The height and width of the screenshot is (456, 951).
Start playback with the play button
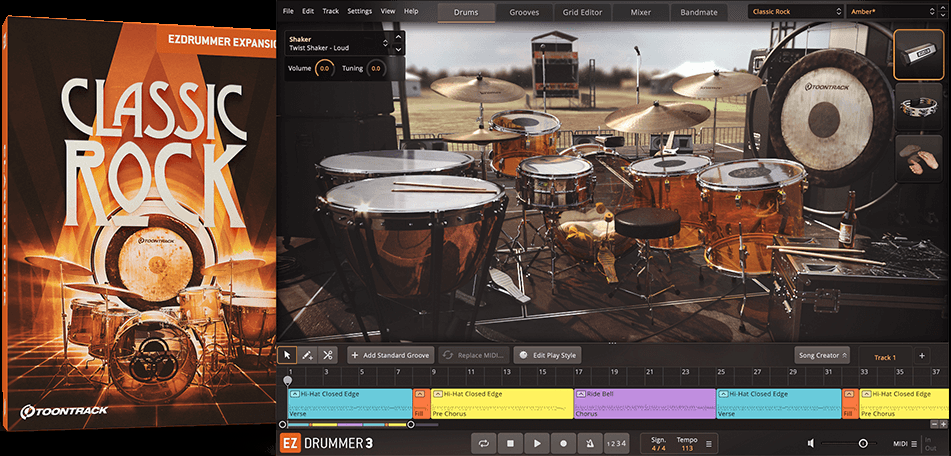coord(537,444)
